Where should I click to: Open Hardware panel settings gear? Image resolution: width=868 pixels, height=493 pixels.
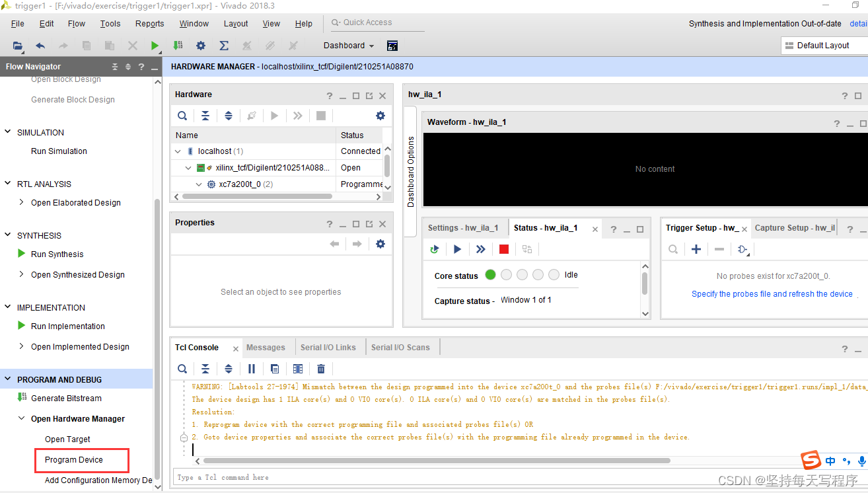(x=380, y=116)
